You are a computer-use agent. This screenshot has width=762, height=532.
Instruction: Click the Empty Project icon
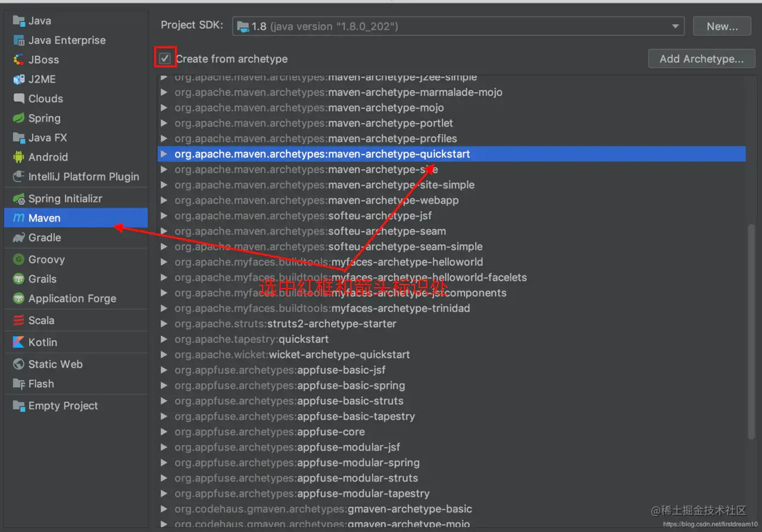click(x=18, y=406)
